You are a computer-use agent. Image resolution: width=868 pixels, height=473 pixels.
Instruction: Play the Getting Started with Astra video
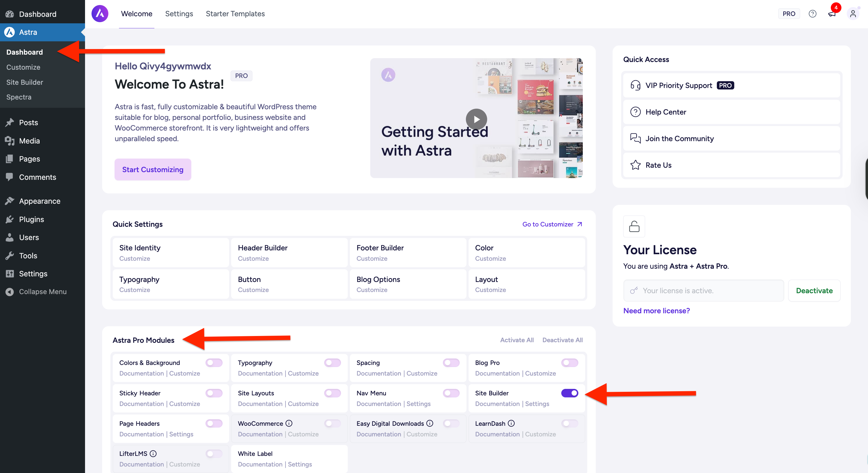(476, 119)
